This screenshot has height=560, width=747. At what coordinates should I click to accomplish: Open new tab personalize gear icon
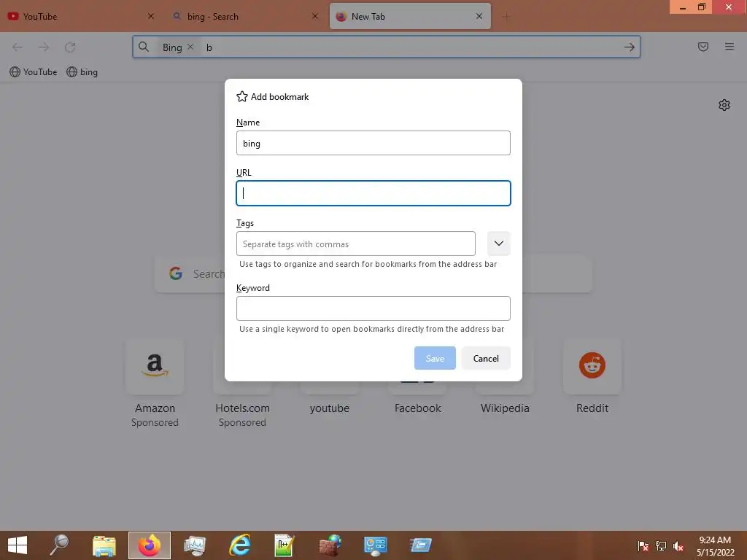tap(724, 105)
